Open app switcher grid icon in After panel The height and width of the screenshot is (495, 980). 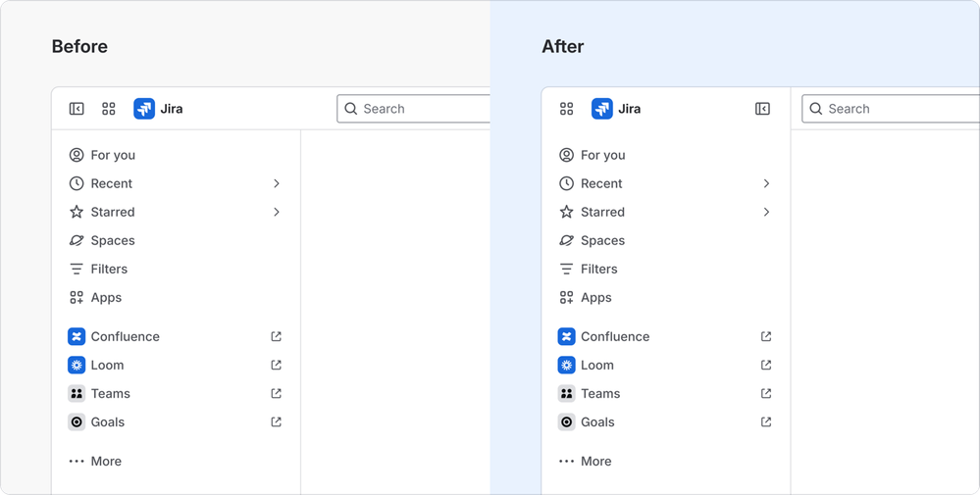[566, 109]
